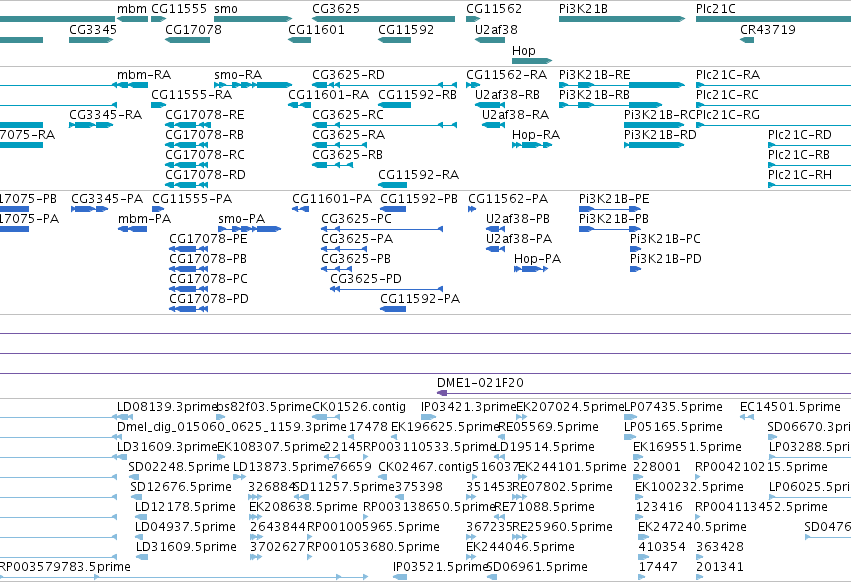Select the Pi3K21B-PD protein
Screen dimensions: 851x582
(636, 269)
